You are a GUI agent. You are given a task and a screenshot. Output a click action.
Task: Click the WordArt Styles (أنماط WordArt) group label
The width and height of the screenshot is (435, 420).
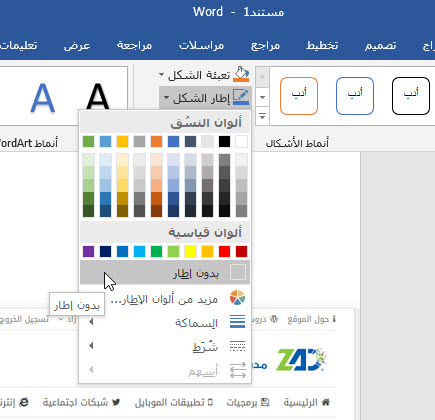pyautogui.click(x=28, y=143)
